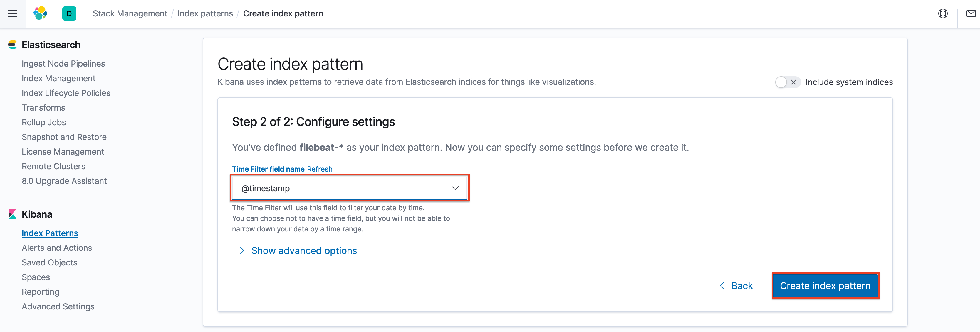Click the Elastic logo in the header
The height and width of the screenshot is (332, 980).
tap(40, 14)
